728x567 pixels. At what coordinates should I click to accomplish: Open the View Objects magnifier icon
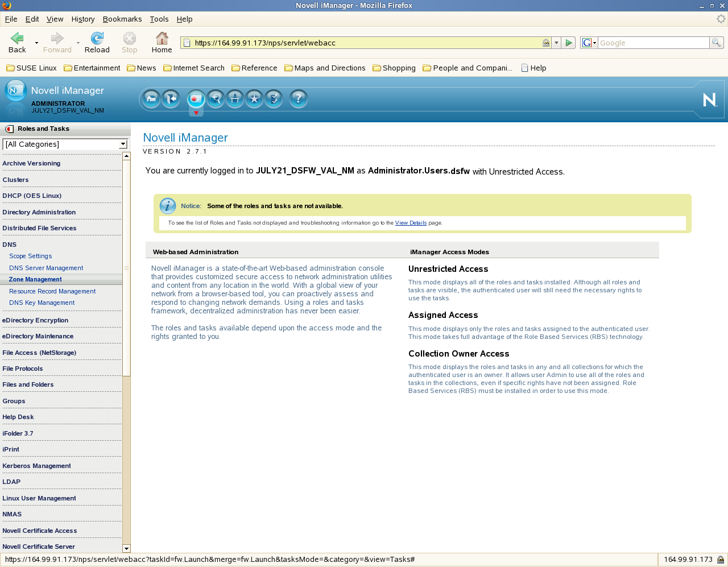(x=216, y=99)
